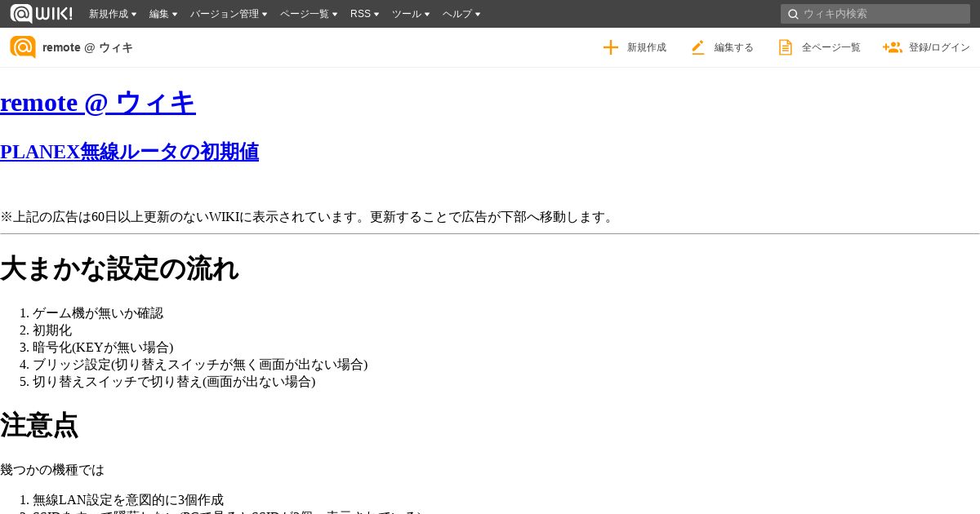Open the RSS dropdown menu
The height and width of the screenshot is (514, 980).
364,14
